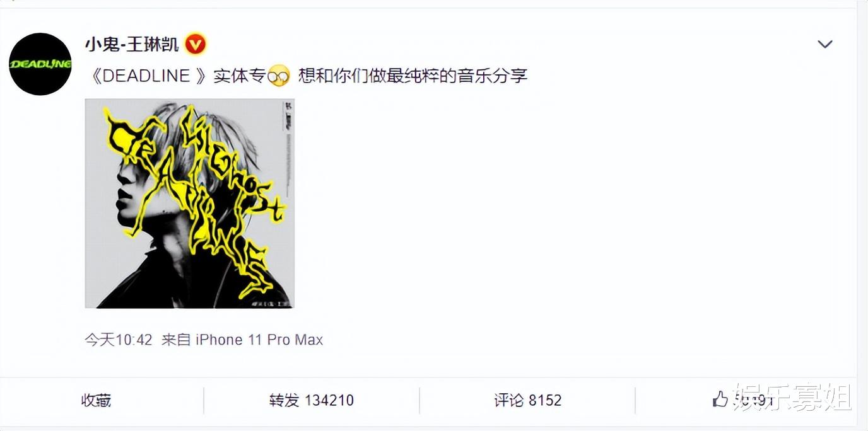
Task: Open the DEADLINE profile avatar
Action: pyautogui.click(x=40, y=64)
